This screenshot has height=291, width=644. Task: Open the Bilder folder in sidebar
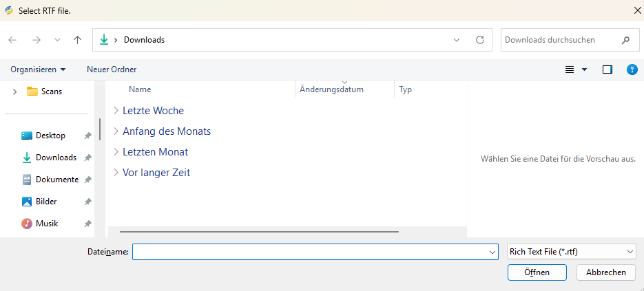tap(46, 202)
